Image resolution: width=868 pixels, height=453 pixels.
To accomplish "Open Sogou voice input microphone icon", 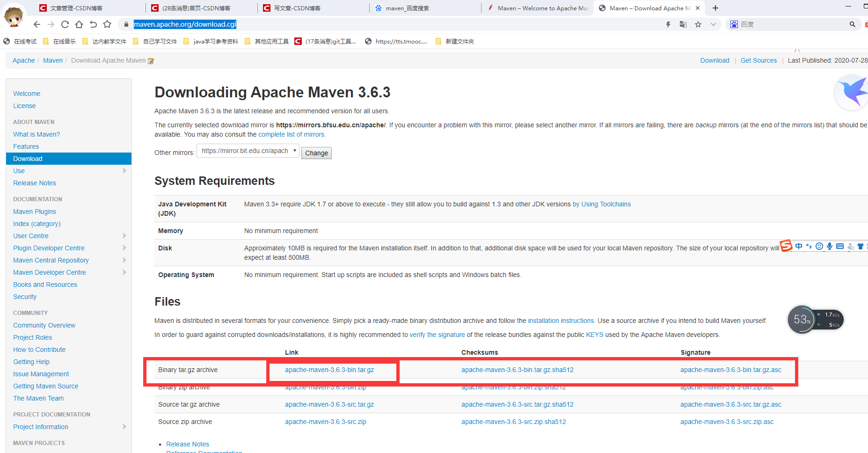I will tap(830, 246).
